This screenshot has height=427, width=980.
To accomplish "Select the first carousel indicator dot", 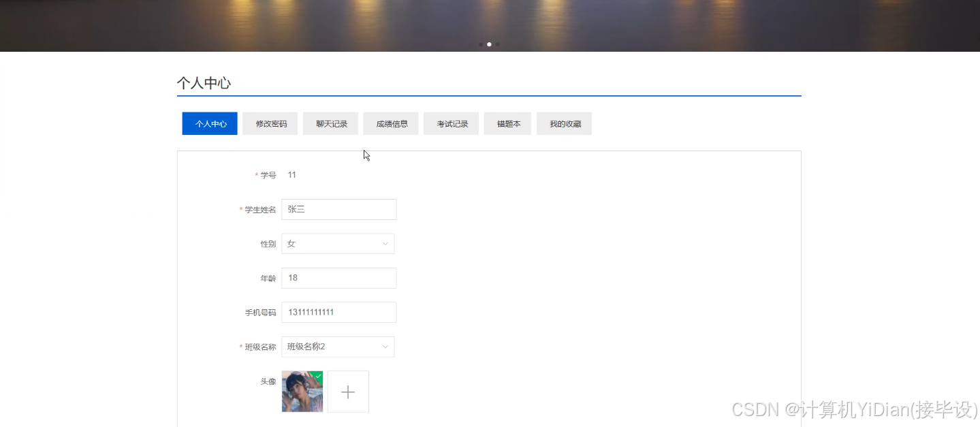I will point(481,44).
